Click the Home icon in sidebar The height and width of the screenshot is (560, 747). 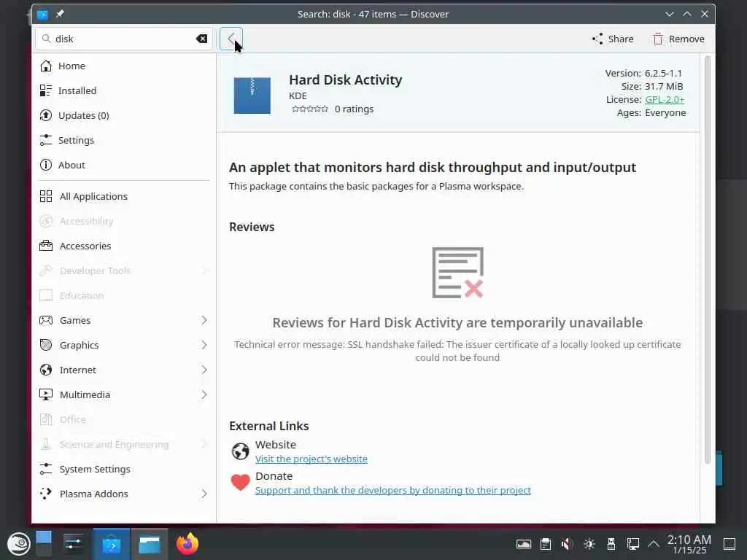[x=46, y=66]
